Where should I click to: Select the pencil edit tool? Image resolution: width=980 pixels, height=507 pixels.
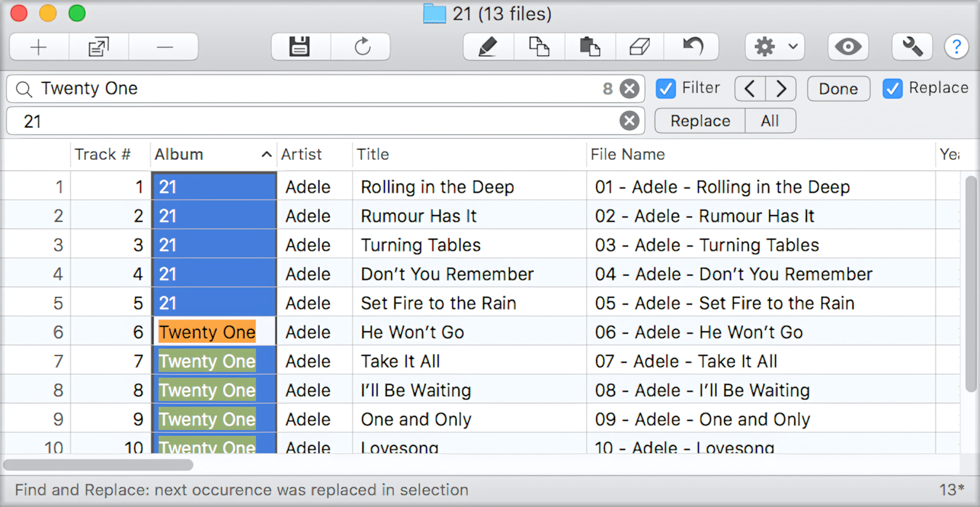488,47
